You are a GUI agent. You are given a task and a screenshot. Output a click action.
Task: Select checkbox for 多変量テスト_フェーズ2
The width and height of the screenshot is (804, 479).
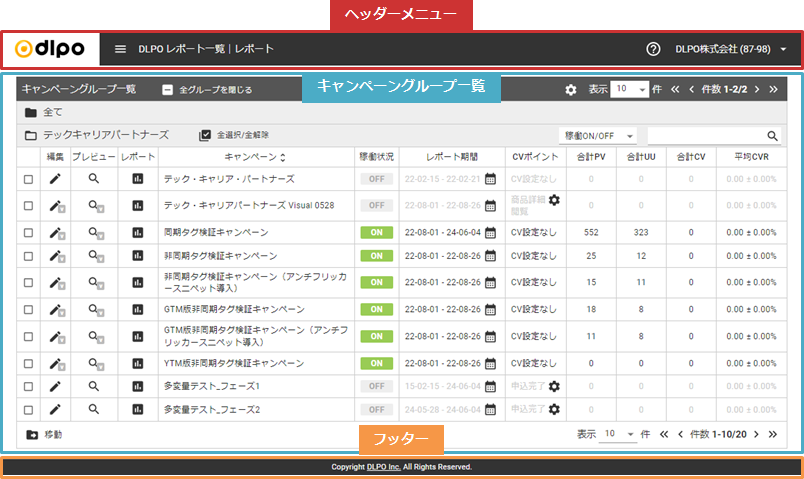click(28, 410)
